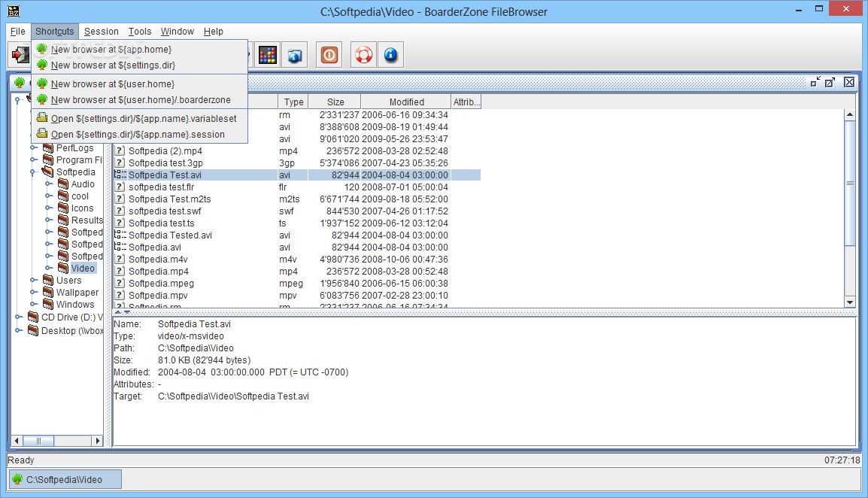Click the colored grid toolbar icon
Screen dimensions: 868x498
point(267,55)
